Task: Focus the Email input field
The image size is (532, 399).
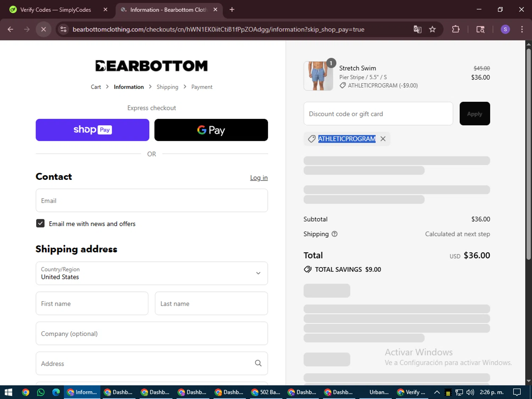Action: [152, 200]
